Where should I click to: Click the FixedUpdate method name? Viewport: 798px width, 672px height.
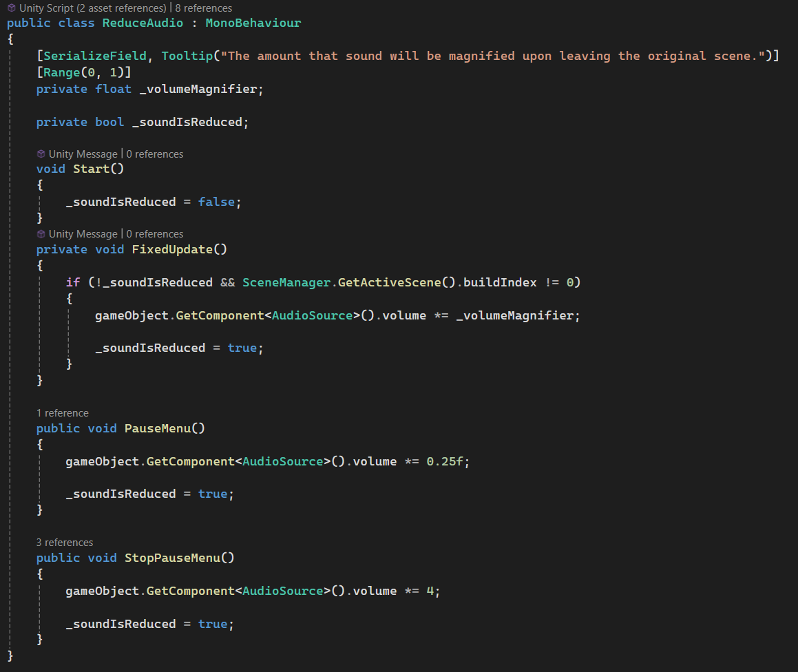tap(172, 249)
